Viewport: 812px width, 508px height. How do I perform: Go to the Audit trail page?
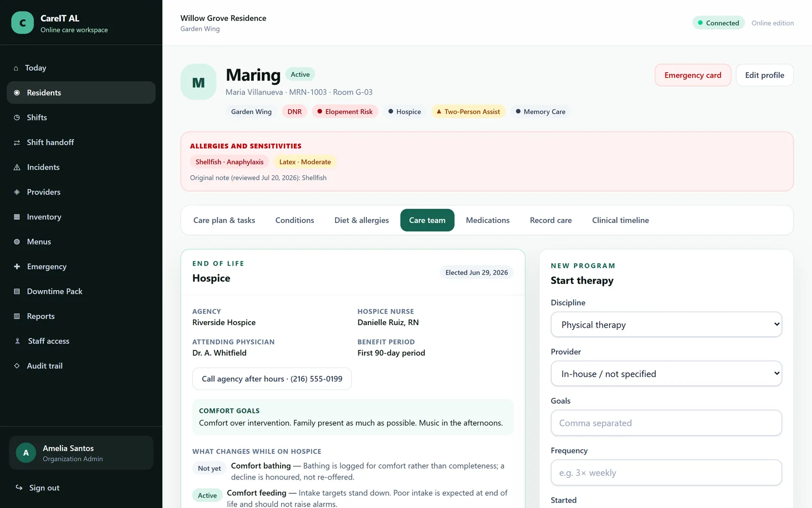[x=81, y=366]
